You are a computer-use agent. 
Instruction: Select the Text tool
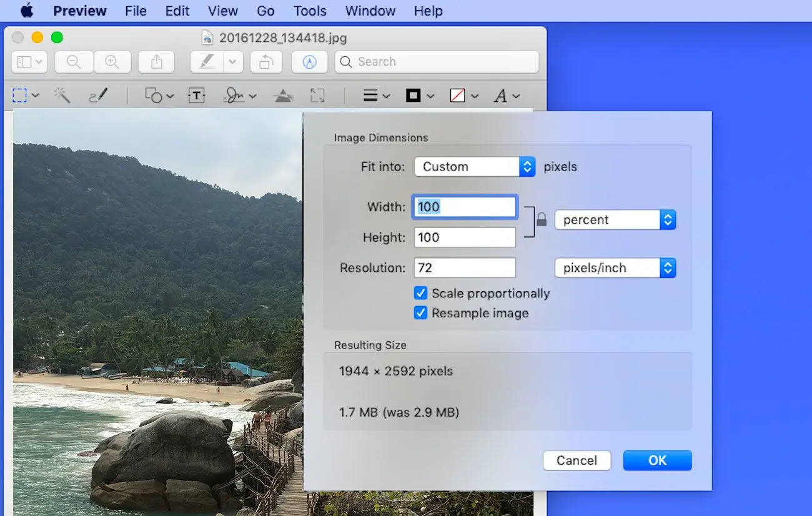click(197, 96)
